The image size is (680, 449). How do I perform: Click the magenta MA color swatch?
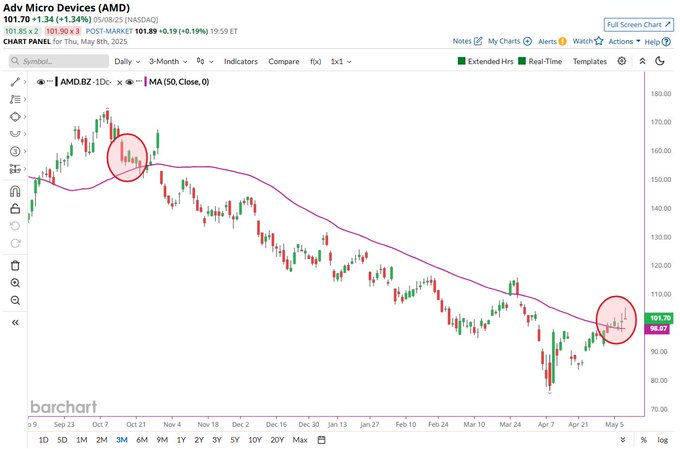click(x=146, y=82)
